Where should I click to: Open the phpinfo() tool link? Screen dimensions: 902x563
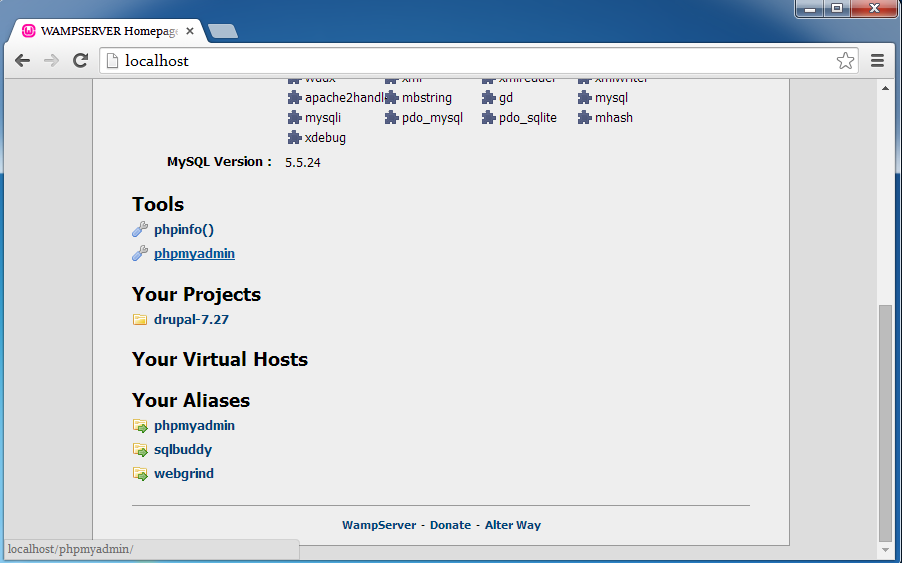(x=184, y=230)
